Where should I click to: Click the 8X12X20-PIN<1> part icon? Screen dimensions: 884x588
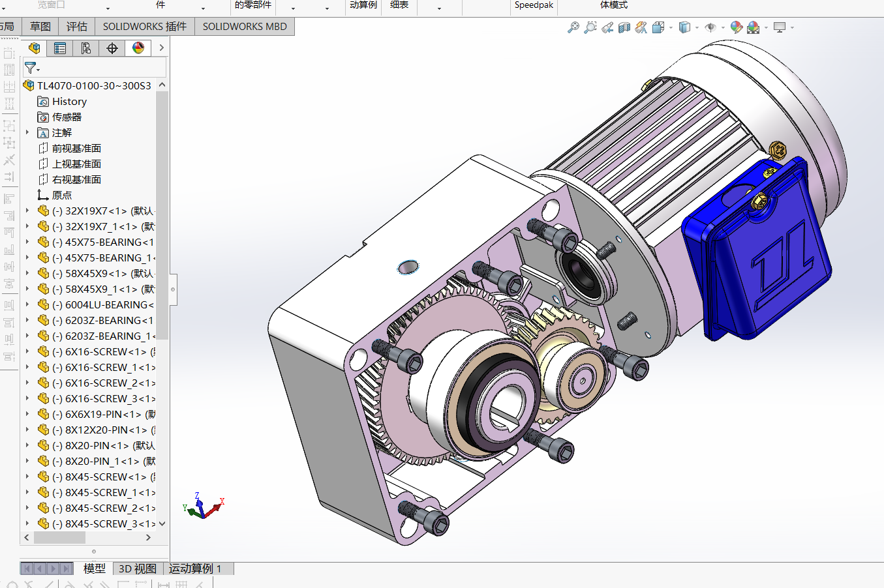[x=43, y=430]
